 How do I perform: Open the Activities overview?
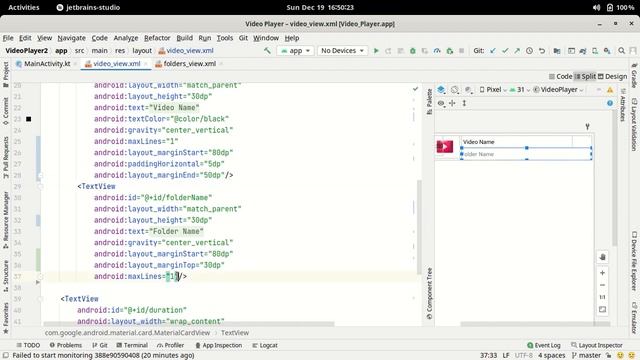[24, 7]
